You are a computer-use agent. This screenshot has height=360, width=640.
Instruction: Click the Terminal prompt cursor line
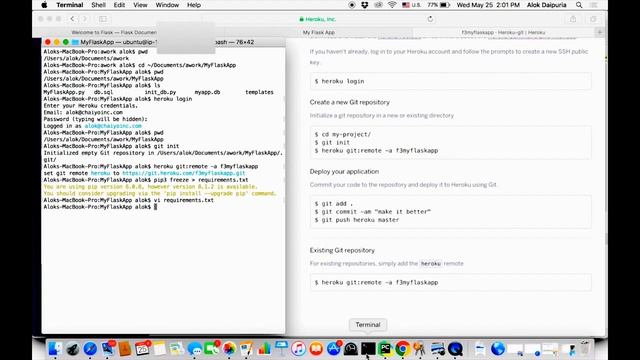(100, 207)
